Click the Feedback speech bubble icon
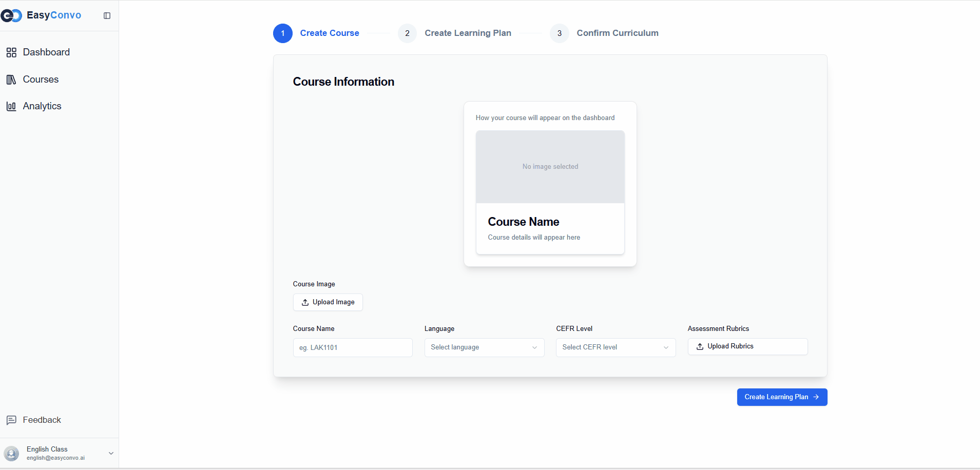 pos(11,420)
